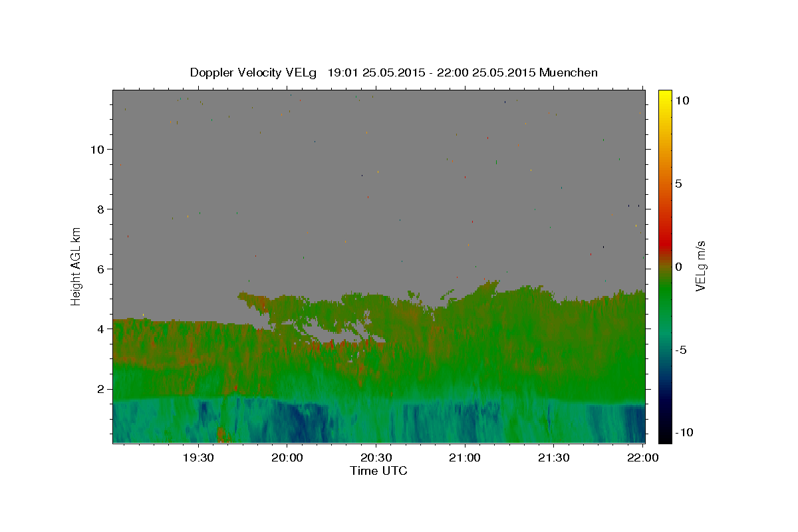Click the x-axis label "Time UTC"
Screen dimensions: 798x532
coord(378,471)
